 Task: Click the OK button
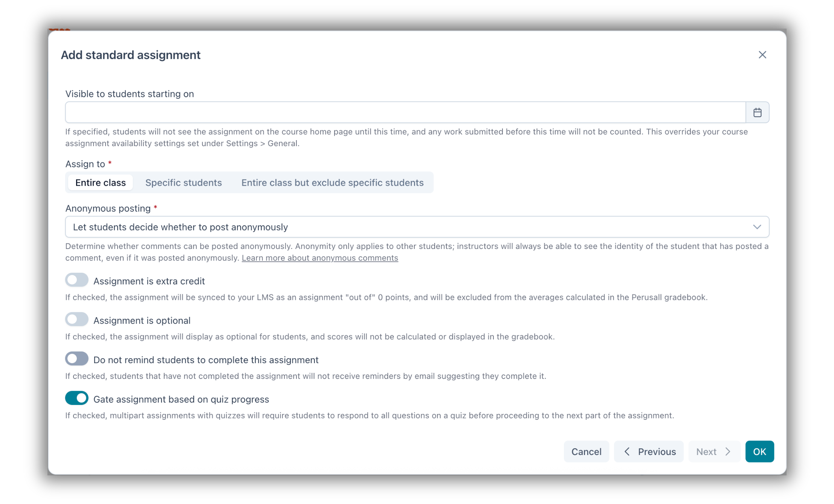[x=759, y=451]
